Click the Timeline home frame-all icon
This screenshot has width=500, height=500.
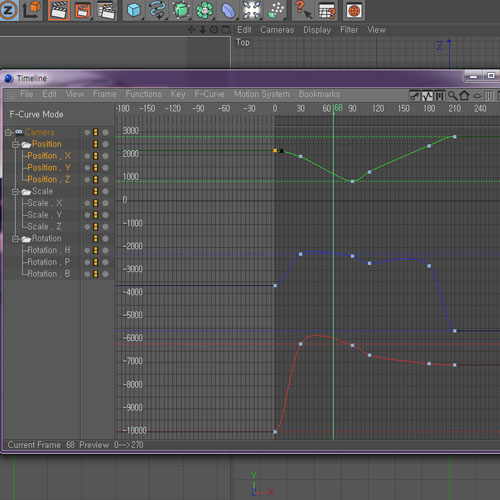click(464, 96)
